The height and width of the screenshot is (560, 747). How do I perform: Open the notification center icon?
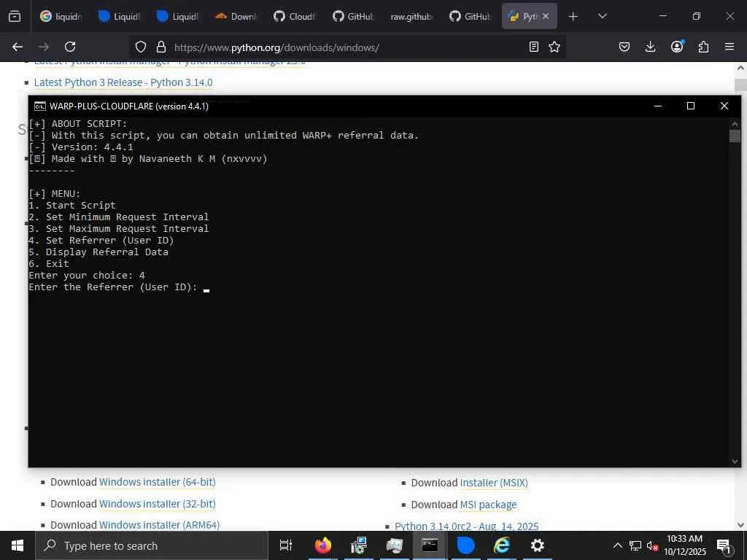724,546
